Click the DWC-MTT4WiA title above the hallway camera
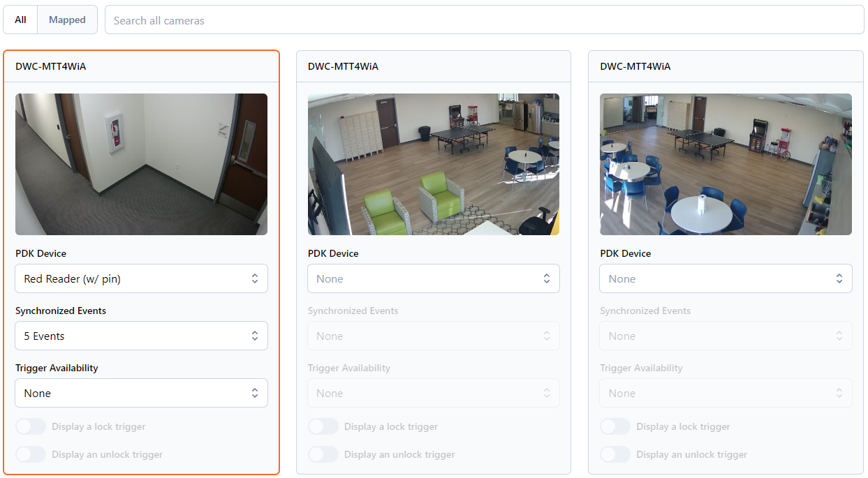The height and width of the screenshot is (478, 868). pyautogui.click(x=51, y=66)
